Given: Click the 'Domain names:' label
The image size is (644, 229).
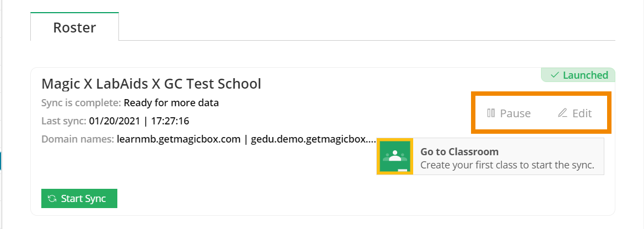Looking at the screenshot, I should [x=78, y=139].
